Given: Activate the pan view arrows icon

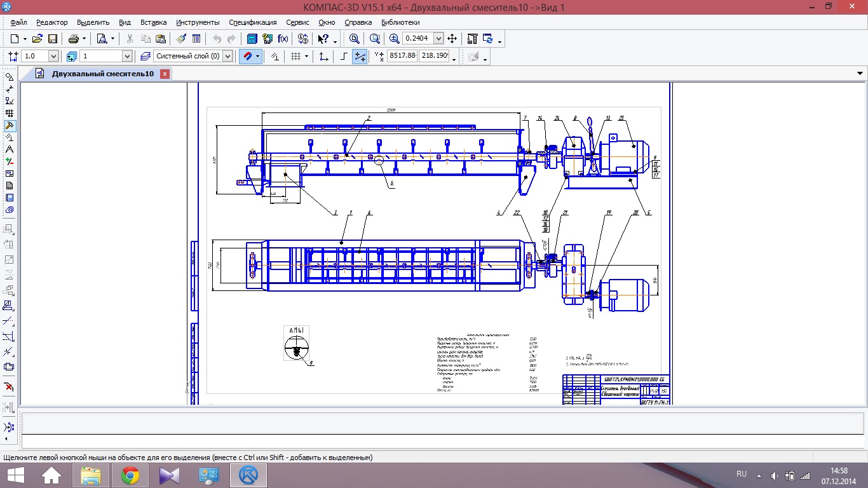Looking at the screenshot, I should (x=452, y=39).
